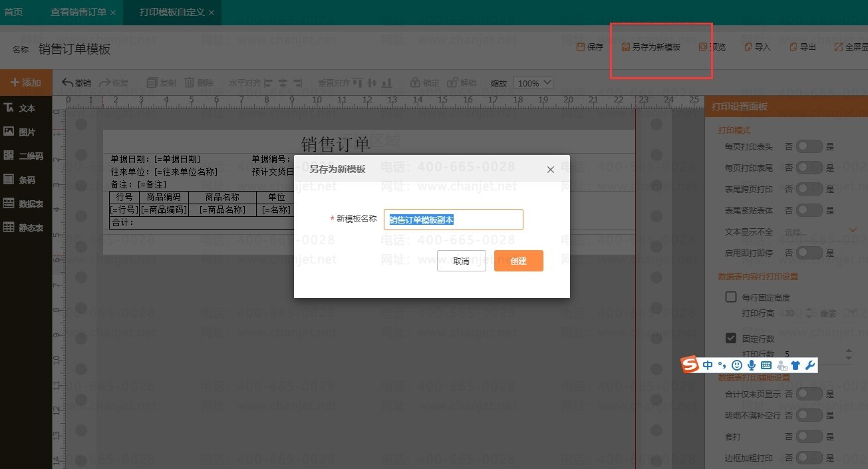Click the 创建 button in the dialog
Image resolution: width=868 pixels, height=469 pixels.
tap(518, 261)
